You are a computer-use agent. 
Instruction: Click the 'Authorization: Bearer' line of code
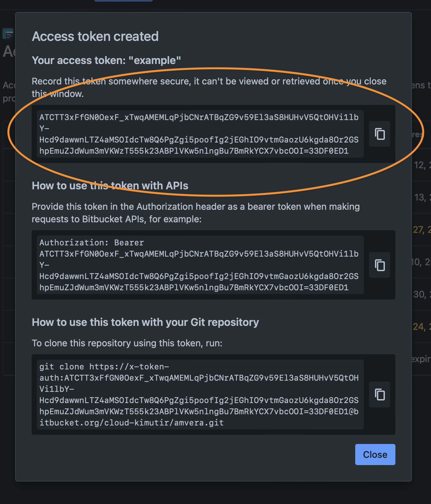(x=92, y=243)
